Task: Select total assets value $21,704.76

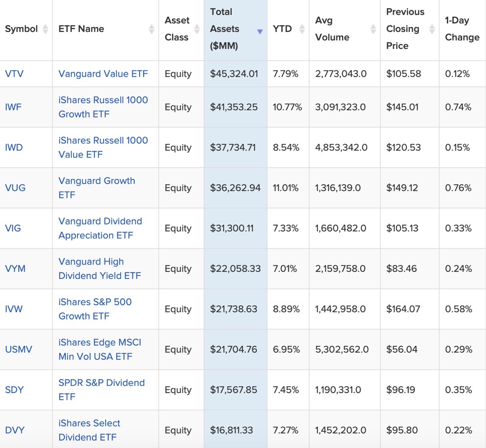Action: click(234, 350)
